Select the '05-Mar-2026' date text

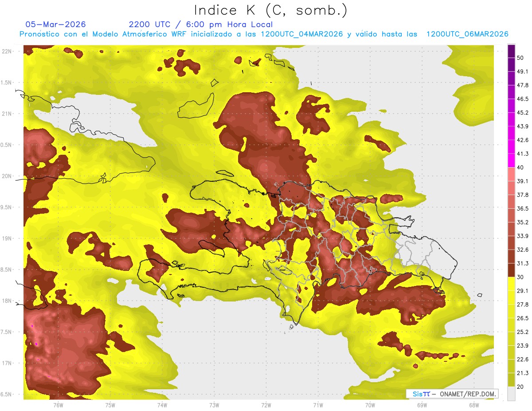coord(56,24)
